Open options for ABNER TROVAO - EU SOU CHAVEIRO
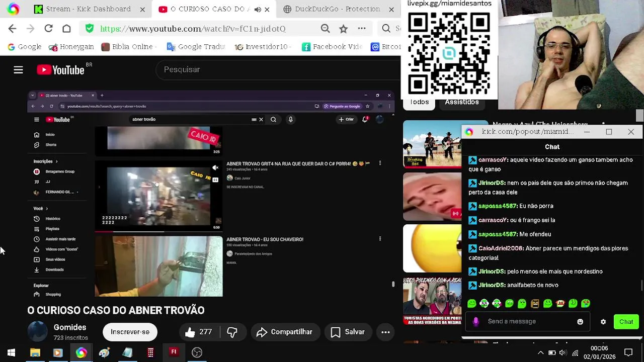644x362 pixels. coord(380,239)
